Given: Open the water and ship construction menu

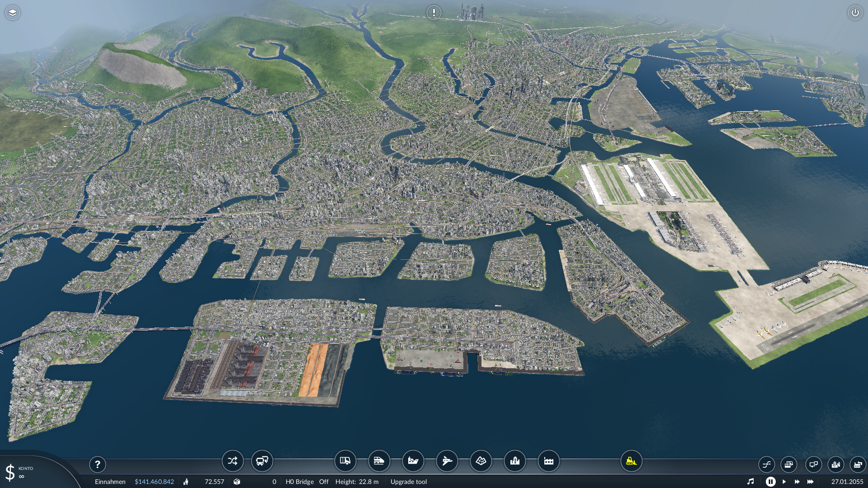Looking at the screenshot, I should coord(413,461).
